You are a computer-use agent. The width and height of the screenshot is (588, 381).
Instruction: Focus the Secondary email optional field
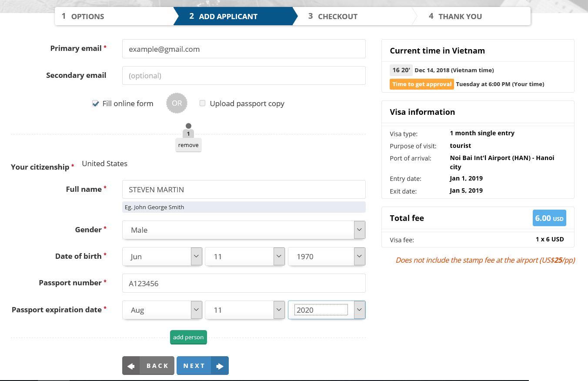244,76
